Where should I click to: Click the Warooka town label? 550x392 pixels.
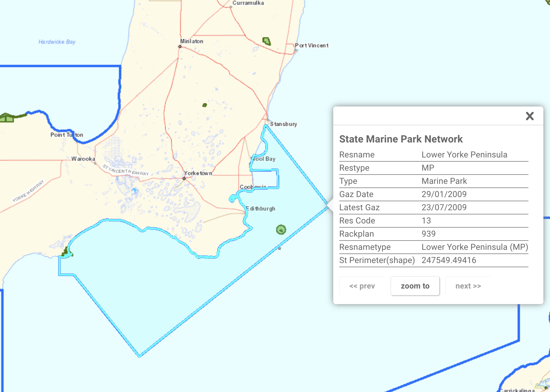tap(83, 159)
